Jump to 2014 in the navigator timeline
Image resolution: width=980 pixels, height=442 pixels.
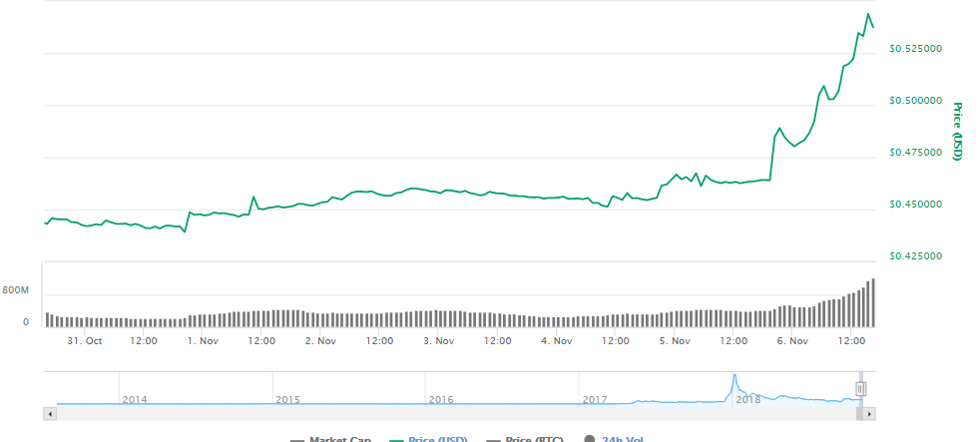[x=134, y=399]
